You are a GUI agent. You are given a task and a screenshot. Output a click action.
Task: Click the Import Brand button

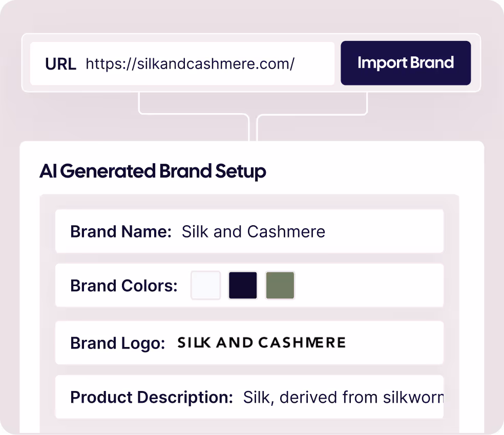click(406, 63)
